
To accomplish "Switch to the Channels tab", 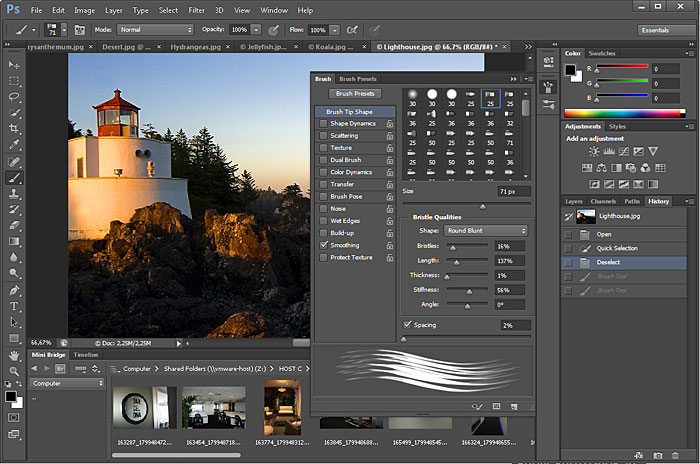I will (603, 201).
